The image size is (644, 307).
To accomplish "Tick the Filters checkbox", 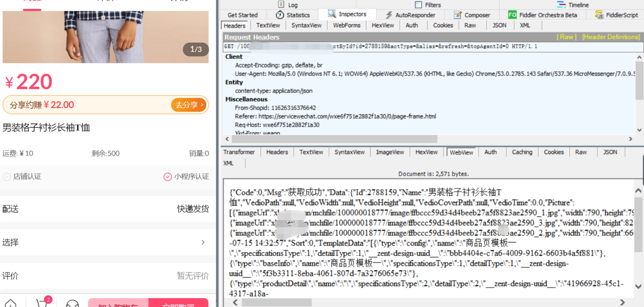I will coord(419,5).
